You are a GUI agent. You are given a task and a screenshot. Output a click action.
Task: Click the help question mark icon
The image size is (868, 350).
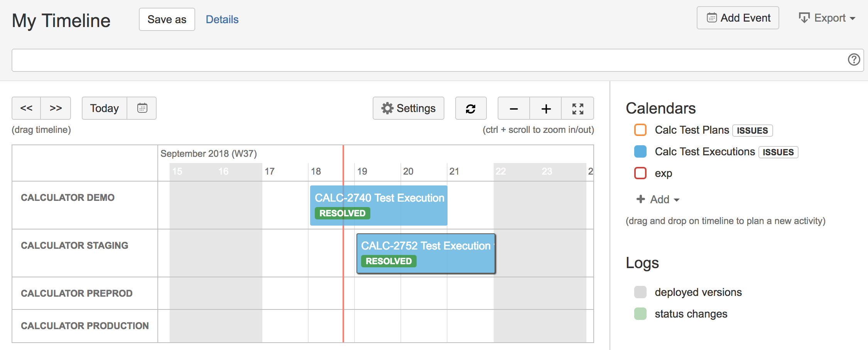(x=854, y=59)
